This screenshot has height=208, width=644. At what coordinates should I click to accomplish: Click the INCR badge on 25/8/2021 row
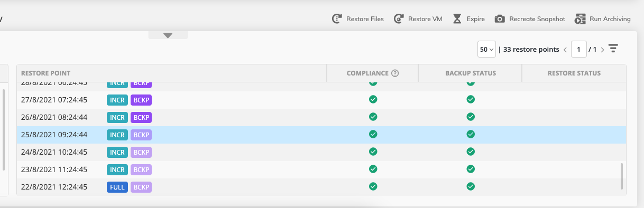[x=117, y=135]
